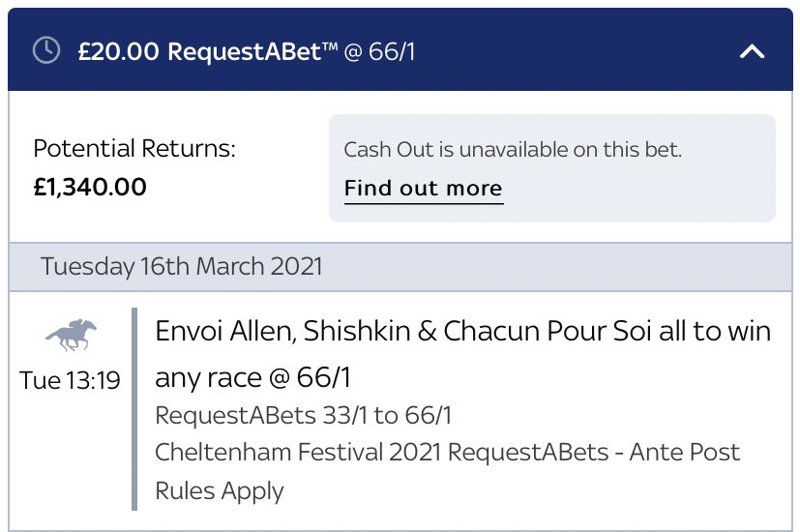Open the Find out more link
The image size is (800, 532).
click(423, 188)
